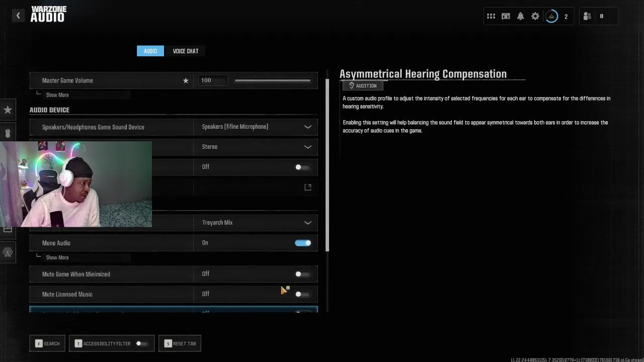Open notifications bell icon

click(x=520, y=16)
